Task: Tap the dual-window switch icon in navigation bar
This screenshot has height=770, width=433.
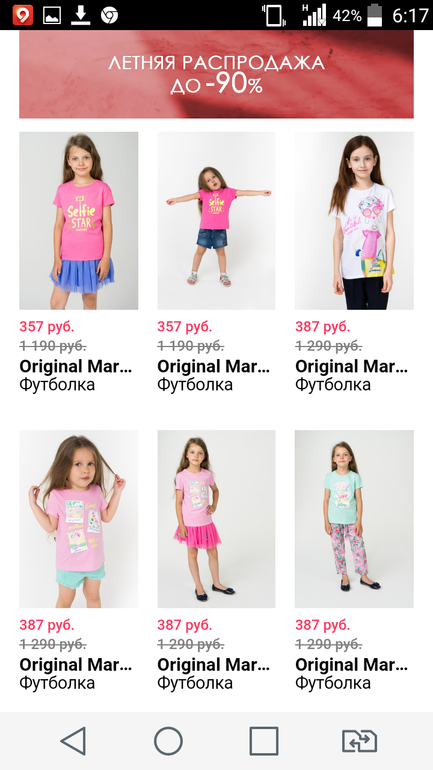Action: [x=359, y=741]
